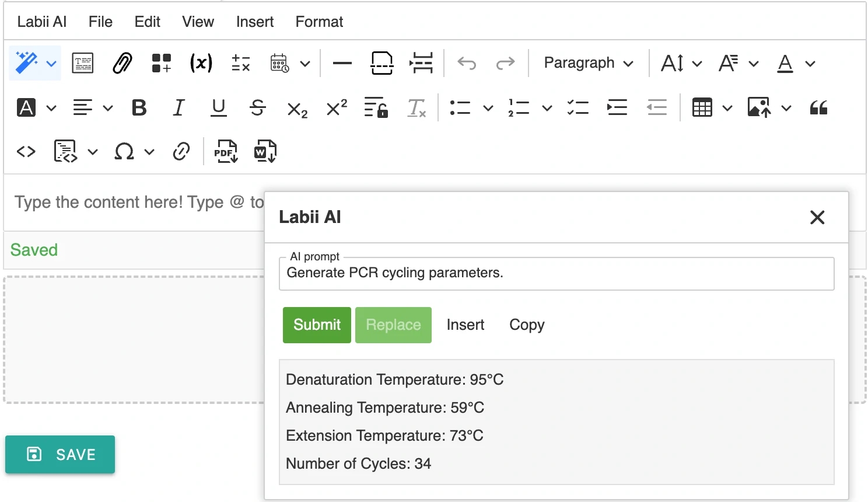Expand the special characters omega dropdown
Screen dimensions: 868x502
(149, 152)
